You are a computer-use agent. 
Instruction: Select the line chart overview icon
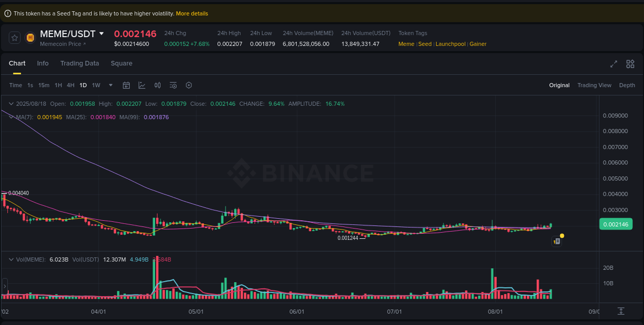point(142,85)
